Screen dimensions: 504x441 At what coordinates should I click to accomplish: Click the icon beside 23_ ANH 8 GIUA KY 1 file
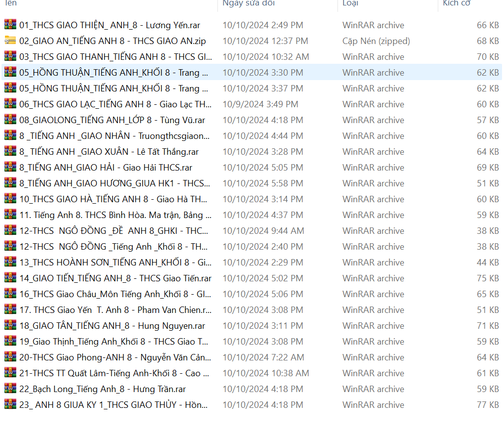tap(10, 404)
